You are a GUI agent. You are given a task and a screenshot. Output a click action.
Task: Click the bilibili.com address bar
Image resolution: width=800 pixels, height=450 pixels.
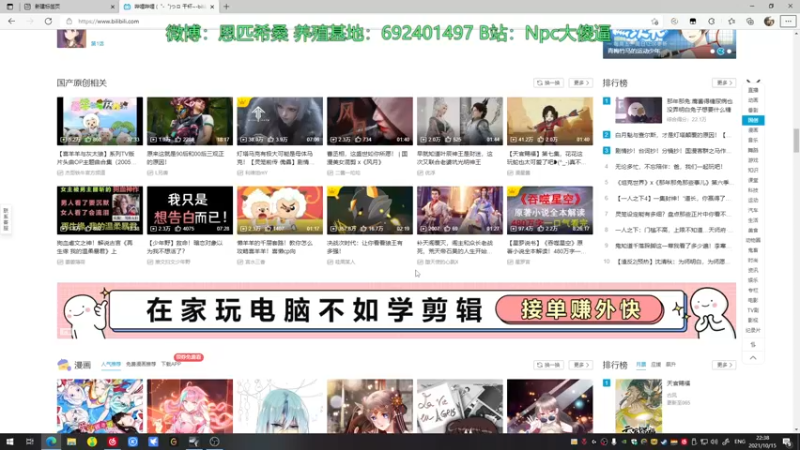pyautogui.click(x=357, y=21)
